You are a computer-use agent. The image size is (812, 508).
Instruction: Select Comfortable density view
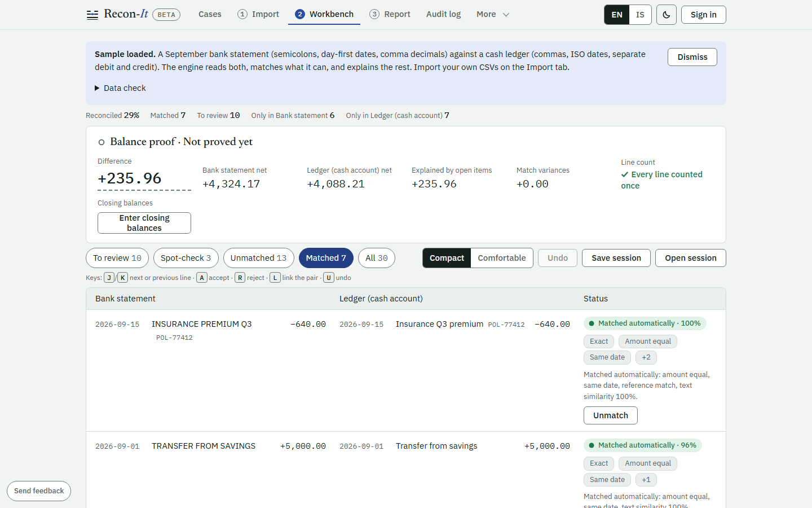click(x=502, y=258)
